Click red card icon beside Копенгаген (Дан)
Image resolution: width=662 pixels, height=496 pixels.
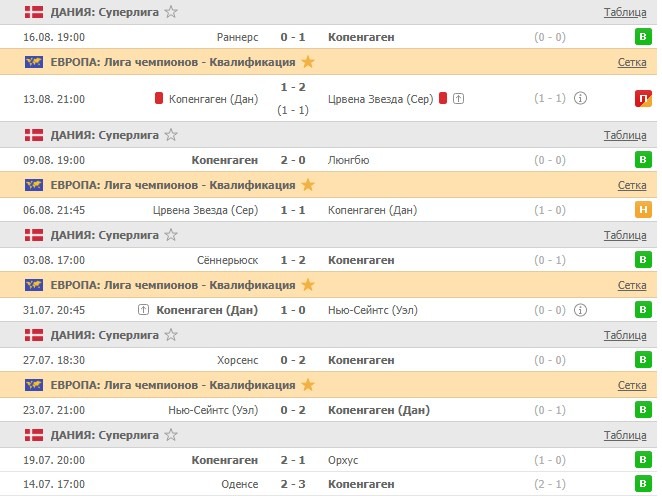click(x=159, y=99)
